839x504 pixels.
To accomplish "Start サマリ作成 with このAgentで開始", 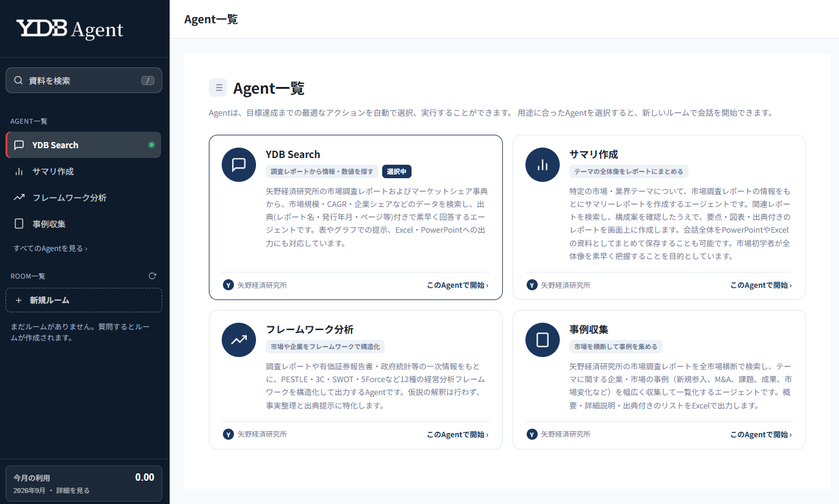I will click(x=761, y=285).
